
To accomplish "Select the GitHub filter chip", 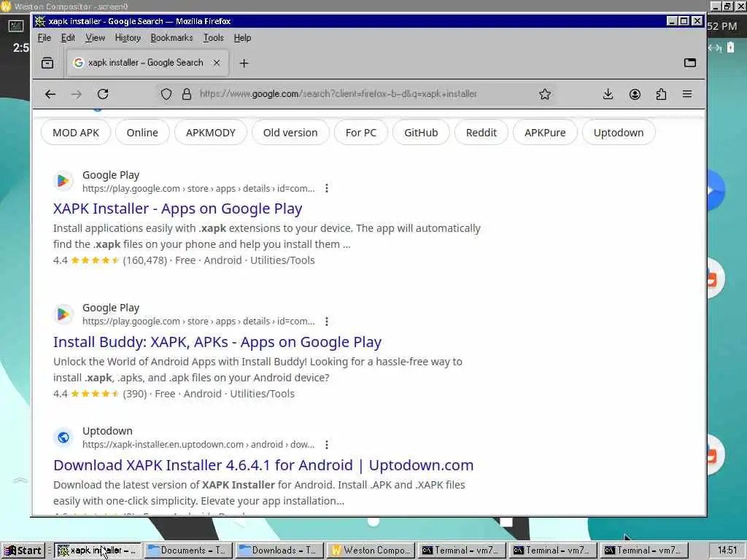I will 421,133.
